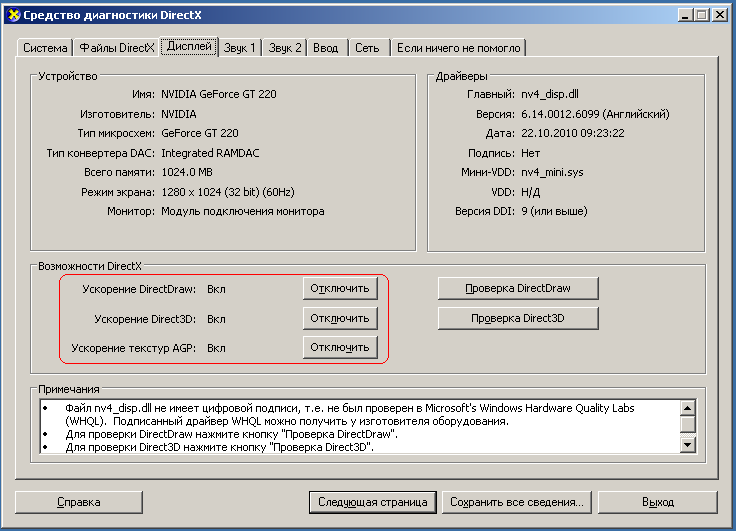Viewport: 736px width, 531px height.
Task: Open help with the Справка button
Action: [x=78, y=502]
